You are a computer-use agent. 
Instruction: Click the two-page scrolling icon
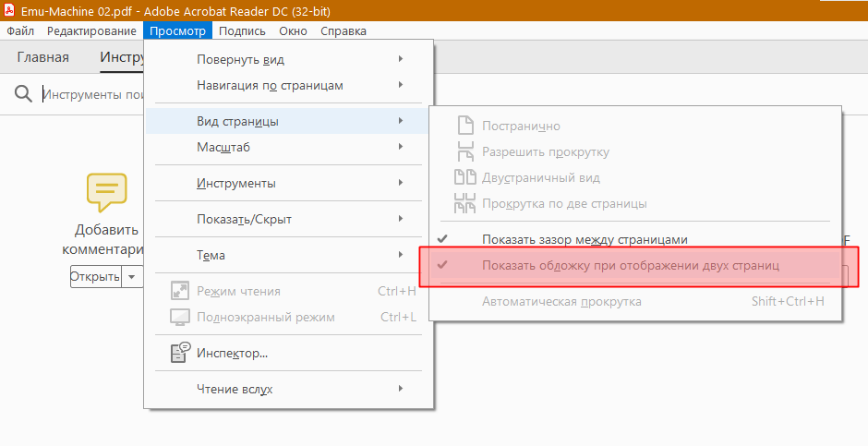pyautogui.click(x=465, y=203)
